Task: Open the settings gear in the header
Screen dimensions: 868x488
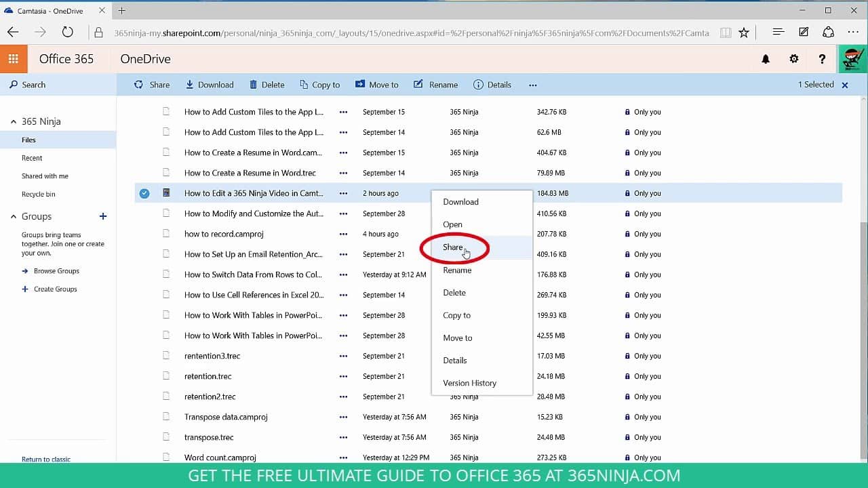Action: point(794,59)
